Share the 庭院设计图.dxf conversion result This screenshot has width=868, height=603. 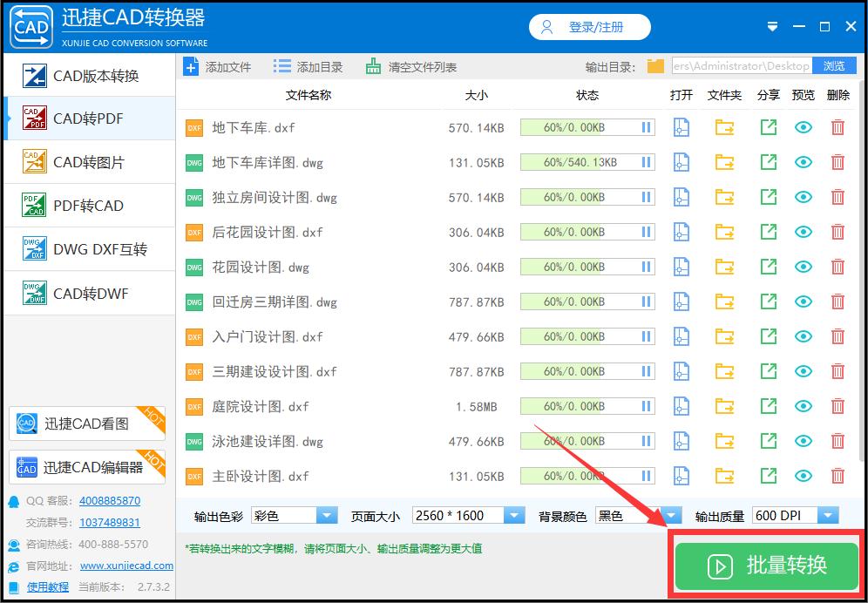coord(768,406)
